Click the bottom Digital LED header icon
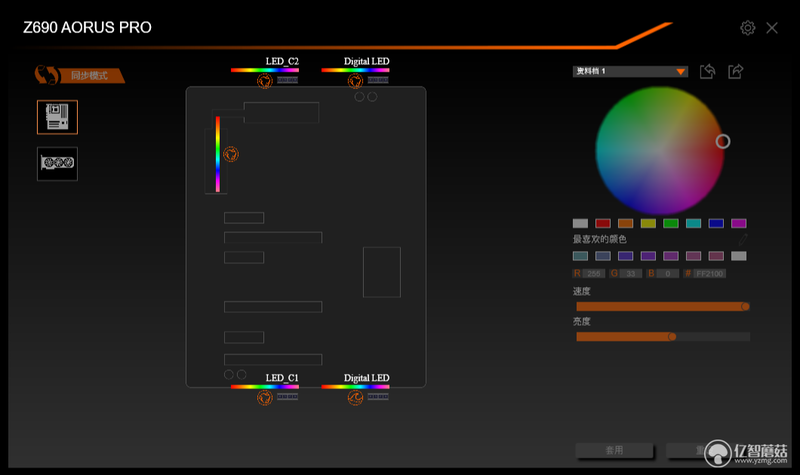The width and height of the screenshot is (800, 475). point(355,397)
